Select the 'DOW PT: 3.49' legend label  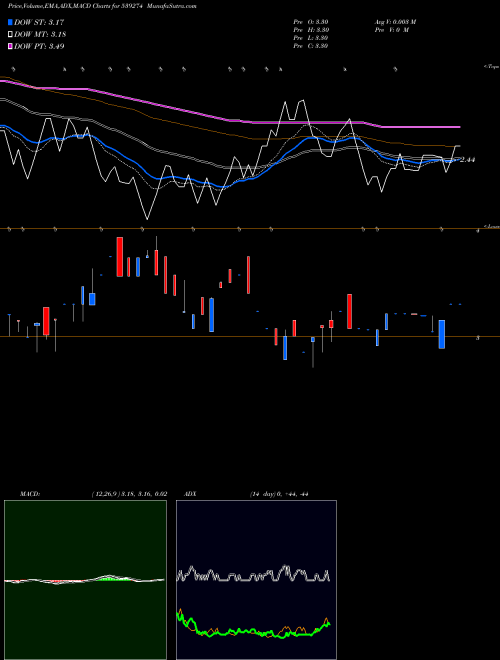pyautogui.click(x=39, y=46)
